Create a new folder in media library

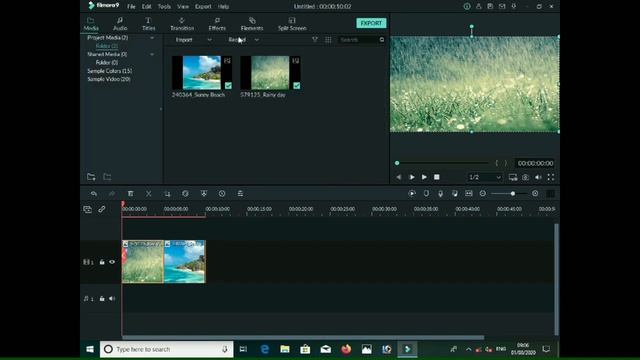[91, 177]
